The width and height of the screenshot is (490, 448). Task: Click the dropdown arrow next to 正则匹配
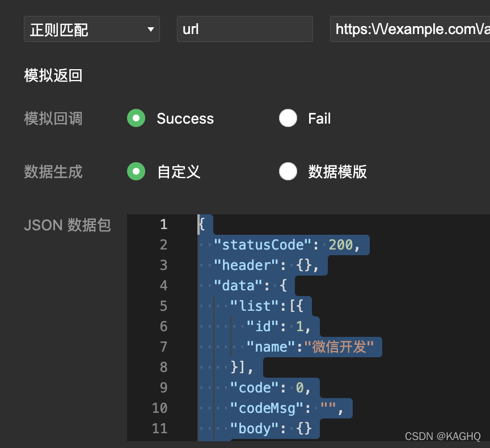coord(151,29)
